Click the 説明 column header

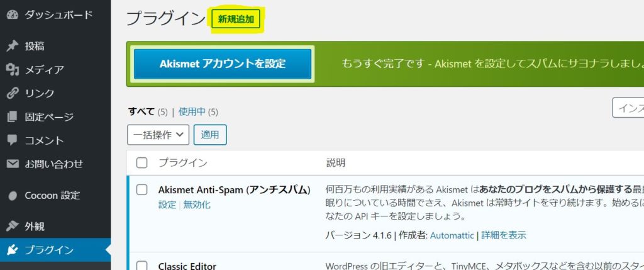coord(336,163)
